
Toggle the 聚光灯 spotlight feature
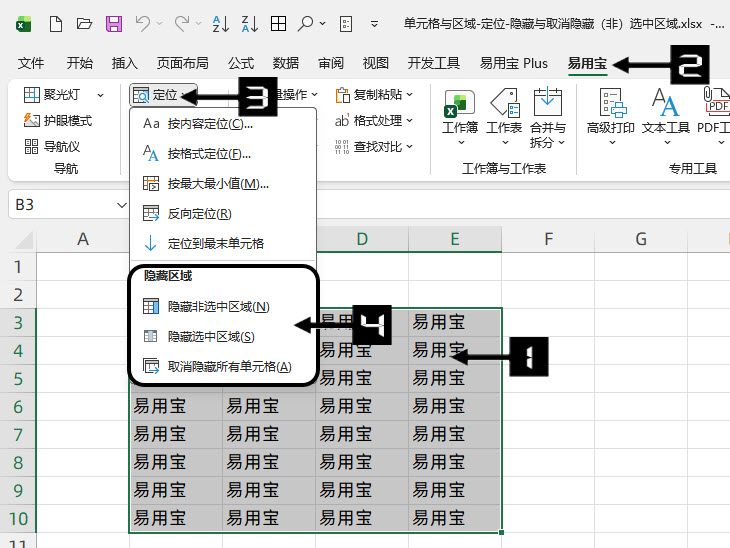(58, 95)
